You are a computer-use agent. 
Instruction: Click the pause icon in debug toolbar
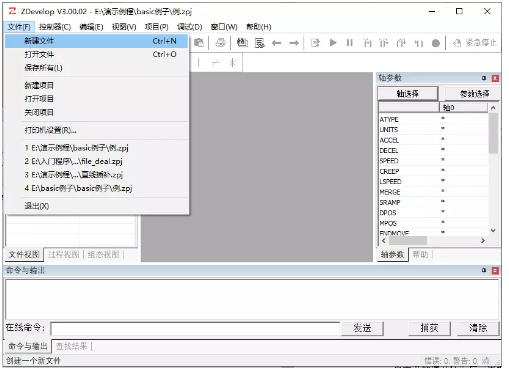click(x=349, y=43)
